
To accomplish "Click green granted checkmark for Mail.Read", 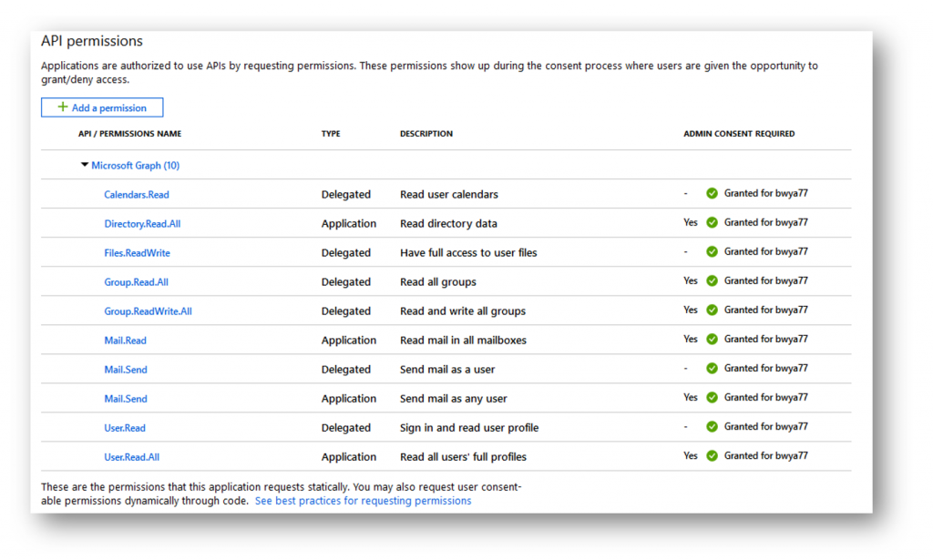I will 712,339.
